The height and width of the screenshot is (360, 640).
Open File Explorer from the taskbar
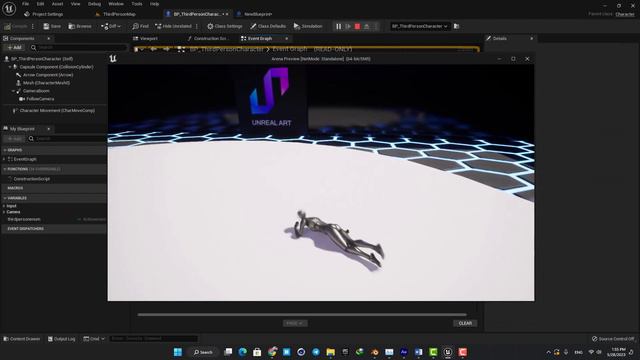pos(331,352)
